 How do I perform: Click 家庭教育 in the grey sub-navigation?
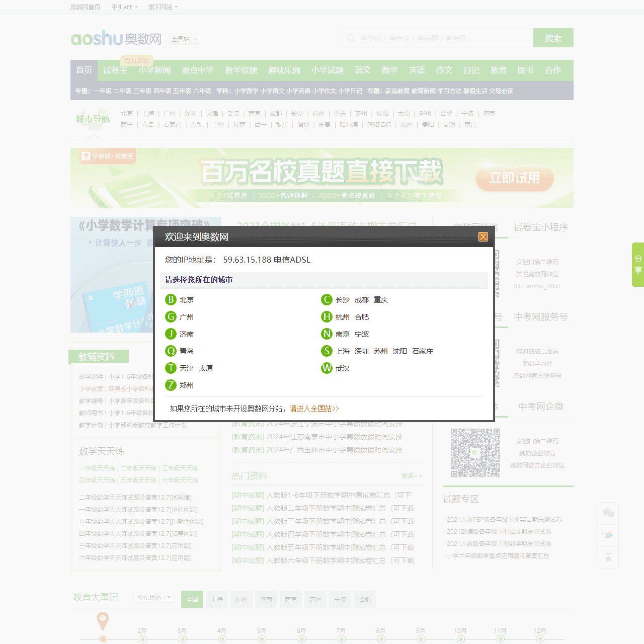click(x=397, y=91)
